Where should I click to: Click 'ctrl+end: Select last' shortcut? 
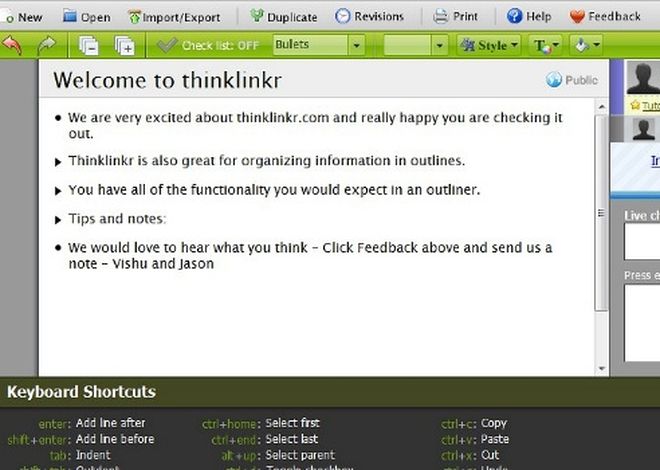[264, 439]
